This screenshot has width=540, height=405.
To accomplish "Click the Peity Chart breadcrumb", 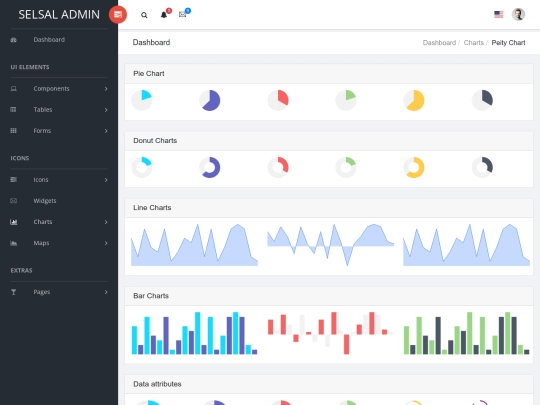I will pyautogui.click(x=508, y=43).
